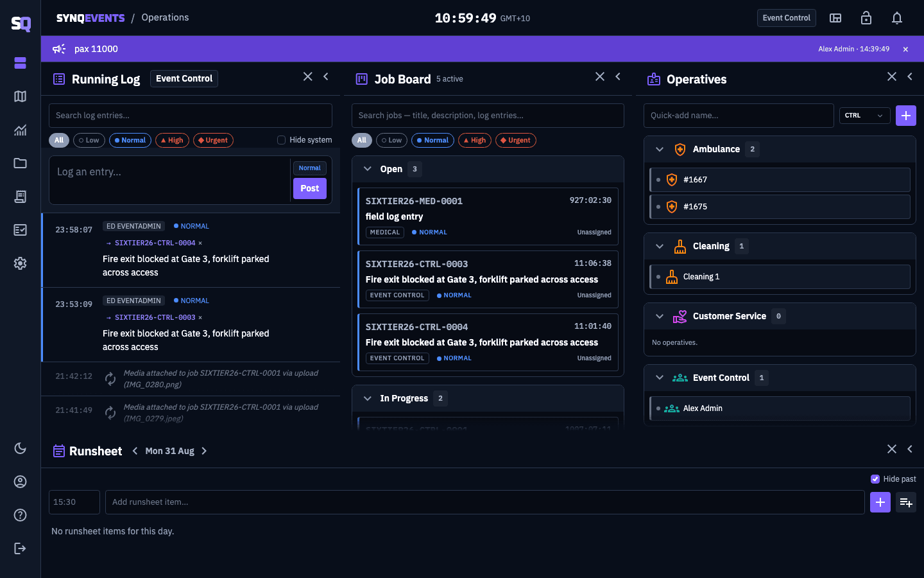Click the add operative plus button

coord(905,116)
